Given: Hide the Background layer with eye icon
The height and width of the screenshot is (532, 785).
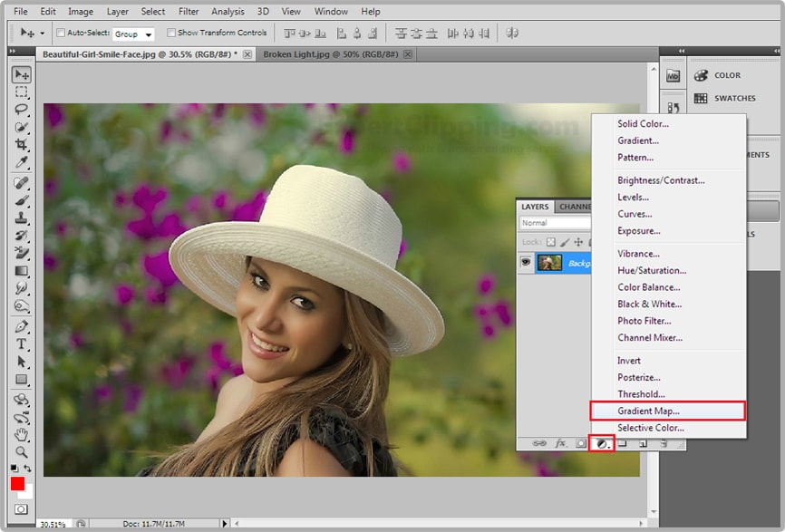Looking at the screenshot, I should point(525,263).
